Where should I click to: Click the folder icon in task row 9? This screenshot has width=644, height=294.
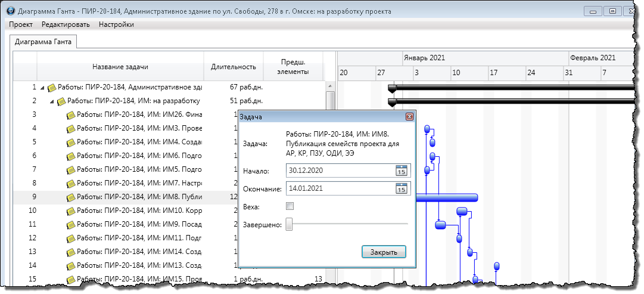coord(71,197)
